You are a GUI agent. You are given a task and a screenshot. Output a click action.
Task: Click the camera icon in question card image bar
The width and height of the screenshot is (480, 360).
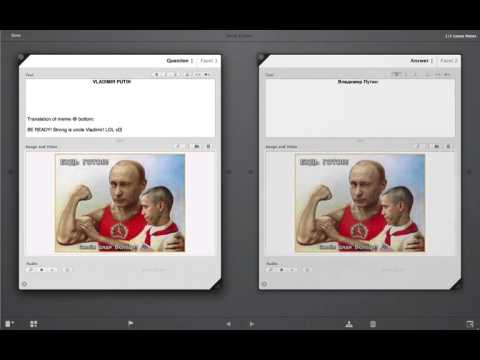[197, 146]
